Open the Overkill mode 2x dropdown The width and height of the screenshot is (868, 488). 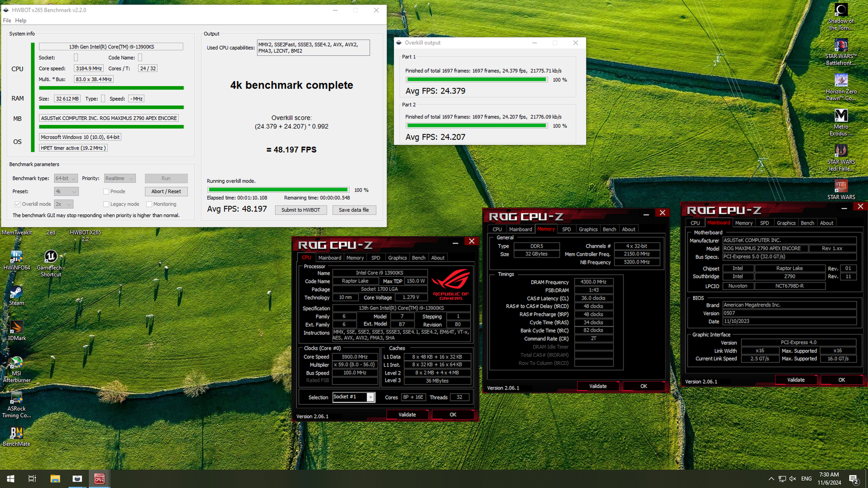64,204
